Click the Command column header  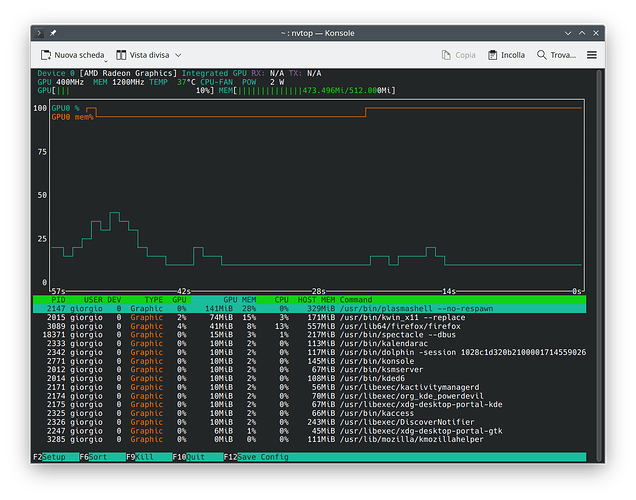coord(356,300)
